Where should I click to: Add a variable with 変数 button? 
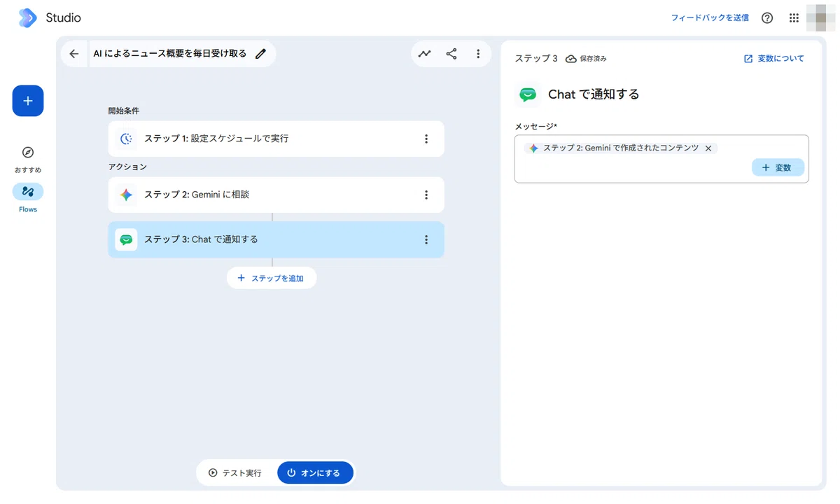pyautogui.click(x=778, y=168)
